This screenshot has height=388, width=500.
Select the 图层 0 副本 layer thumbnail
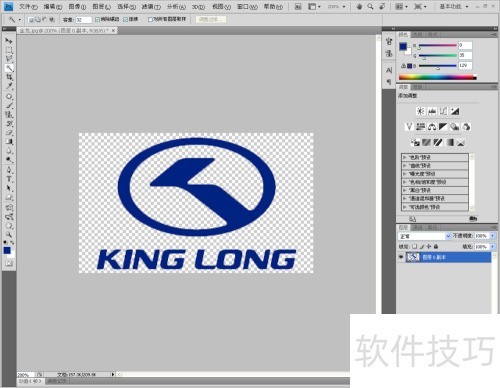[413, 257]
